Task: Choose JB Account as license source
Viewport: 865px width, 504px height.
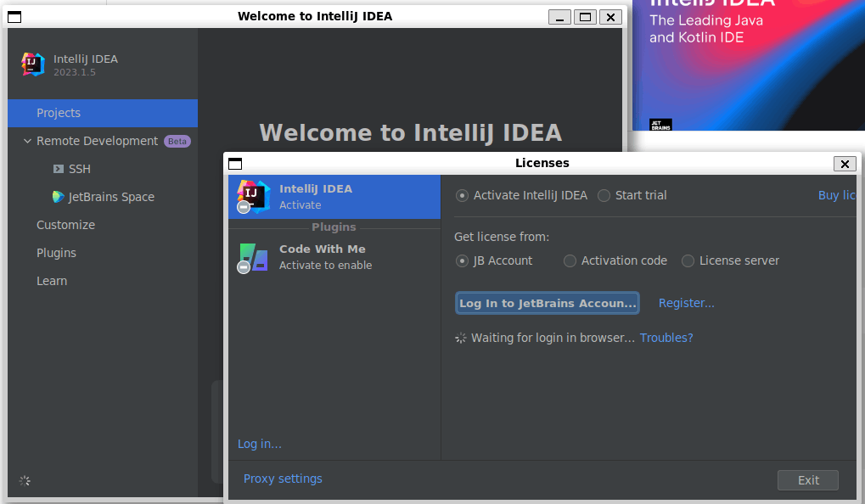Action: coord(463,260)
